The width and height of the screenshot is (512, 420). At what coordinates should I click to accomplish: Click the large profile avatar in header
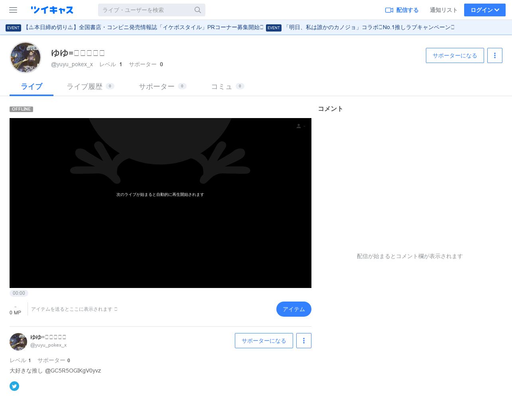pyautogui.click(x=26, y=57)
